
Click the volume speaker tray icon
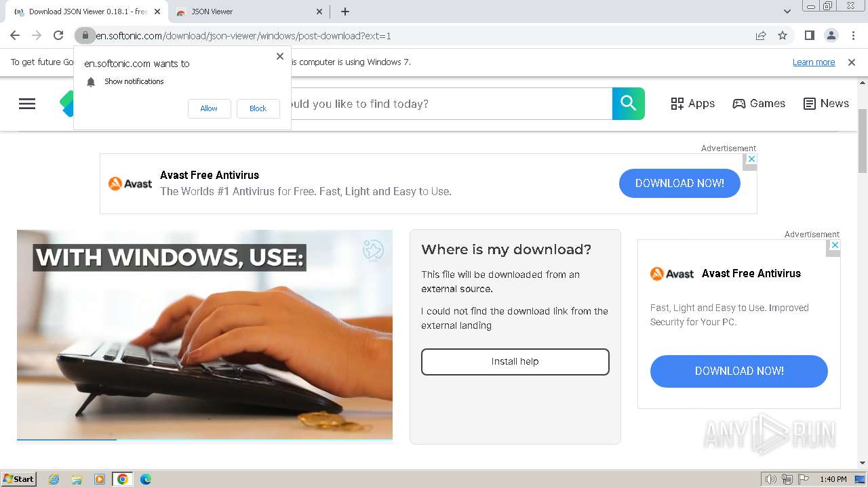[x=771, y=479]
